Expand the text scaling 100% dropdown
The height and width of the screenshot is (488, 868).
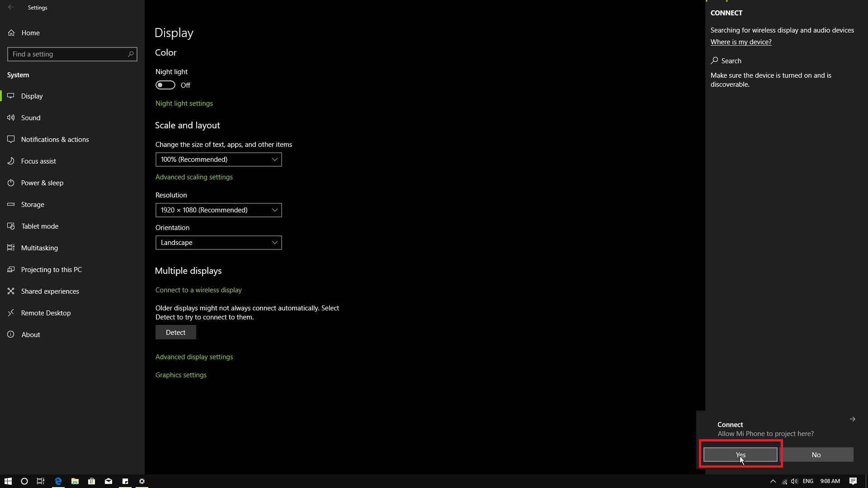(x=218, y=160)
